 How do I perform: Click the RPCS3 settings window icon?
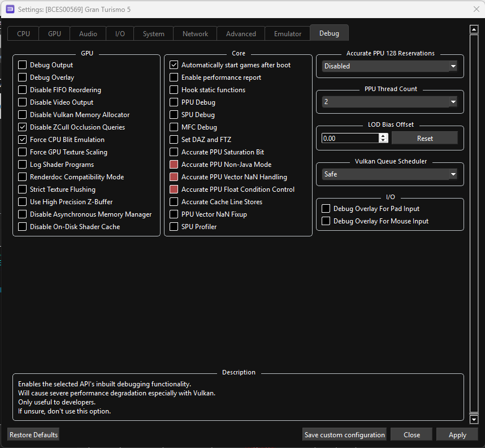tap(10, 9)
